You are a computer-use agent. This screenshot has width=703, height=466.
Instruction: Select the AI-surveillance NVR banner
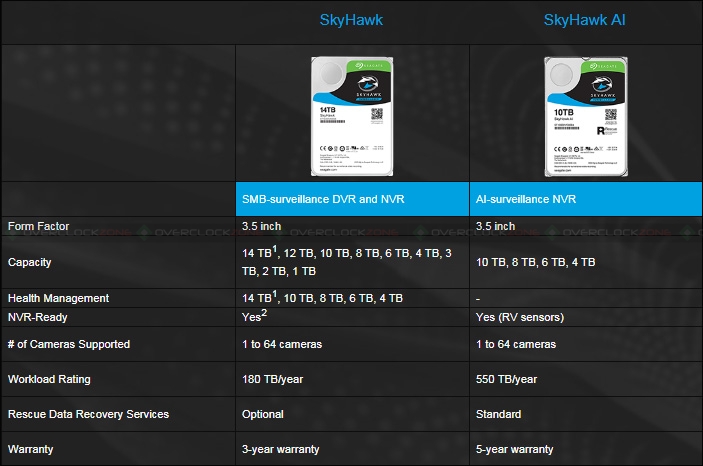pyautogui.click(x=586, y=199)
